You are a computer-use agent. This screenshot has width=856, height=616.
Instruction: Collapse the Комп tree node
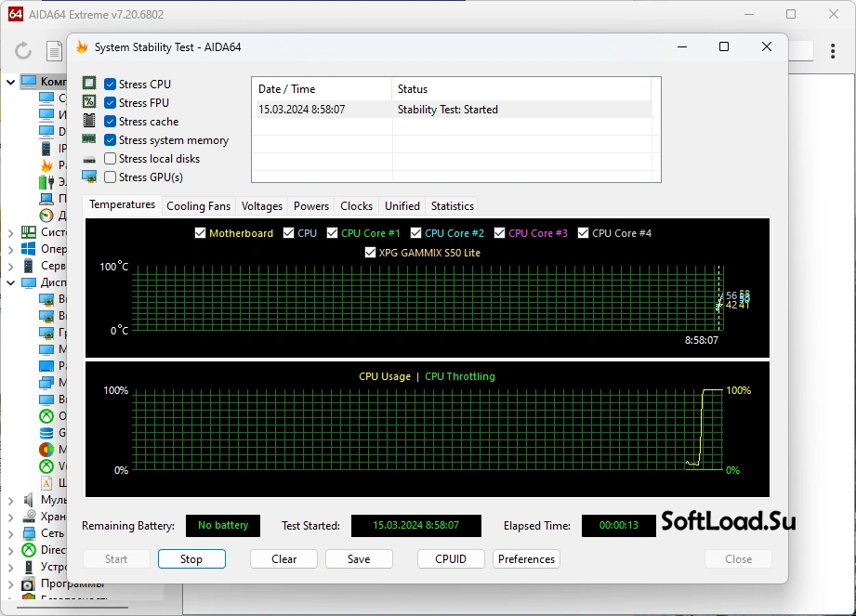pyautogui.click(x=10, y=82)
